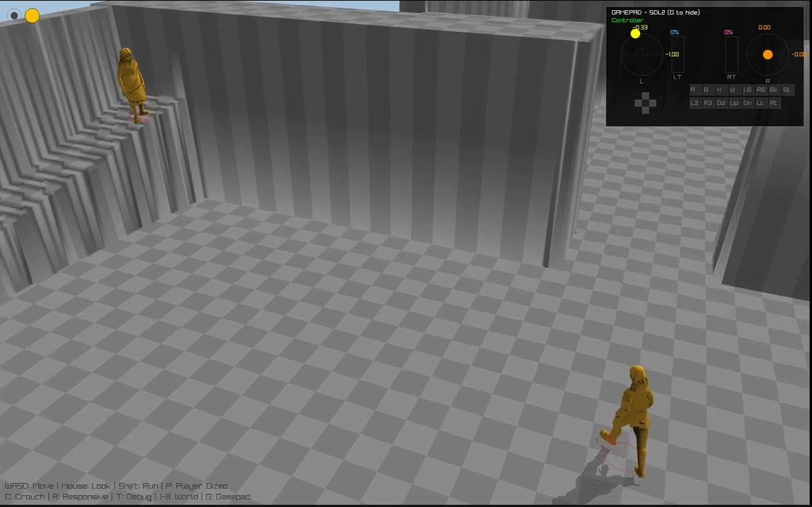Click the red circle under the walking character
This screenshot has height=507, width=812.
[x=620, y=457]
